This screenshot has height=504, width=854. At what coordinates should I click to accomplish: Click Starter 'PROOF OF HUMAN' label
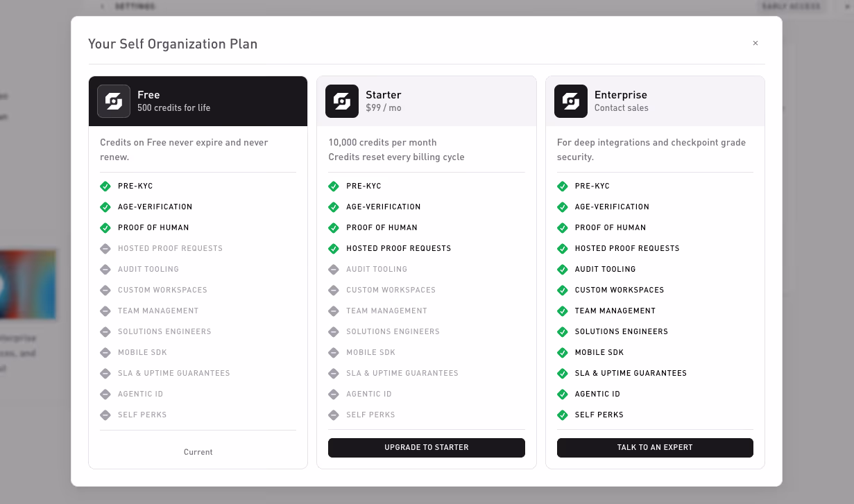pos(382,227)
